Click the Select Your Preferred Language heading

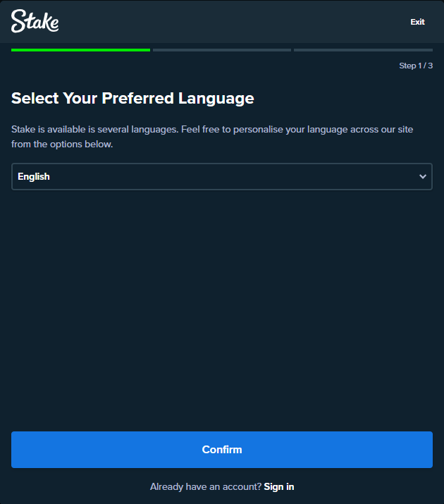tap(132, 98)
